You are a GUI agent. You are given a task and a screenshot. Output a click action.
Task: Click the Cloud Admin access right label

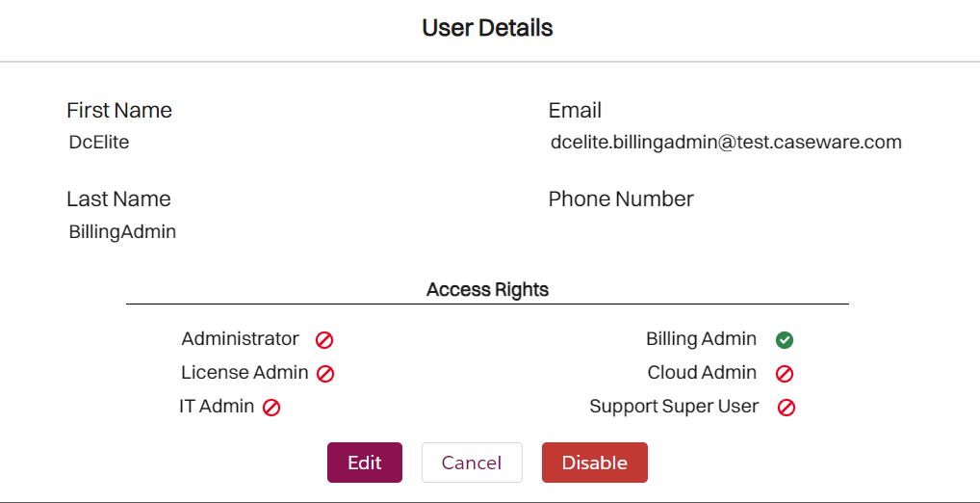point(703,373)
